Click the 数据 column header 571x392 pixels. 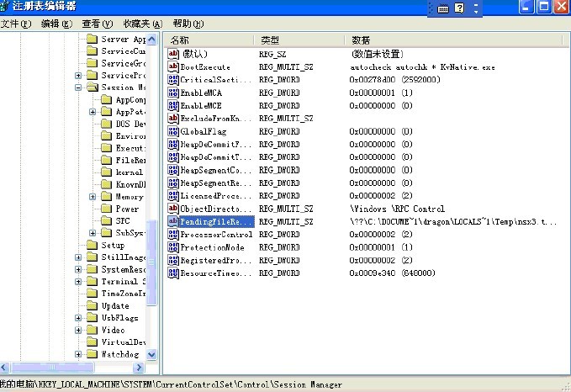420,40
